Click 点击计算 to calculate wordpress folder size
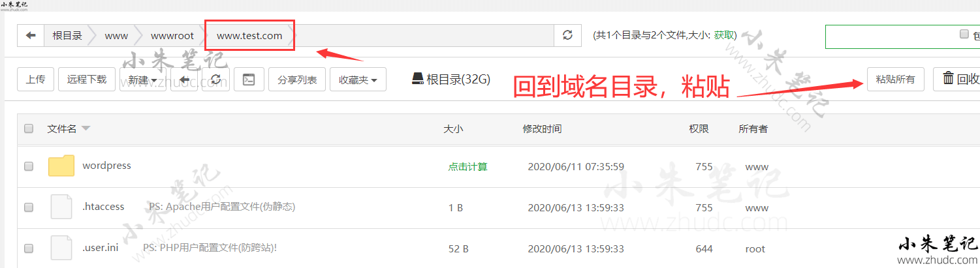 [467, 167]
